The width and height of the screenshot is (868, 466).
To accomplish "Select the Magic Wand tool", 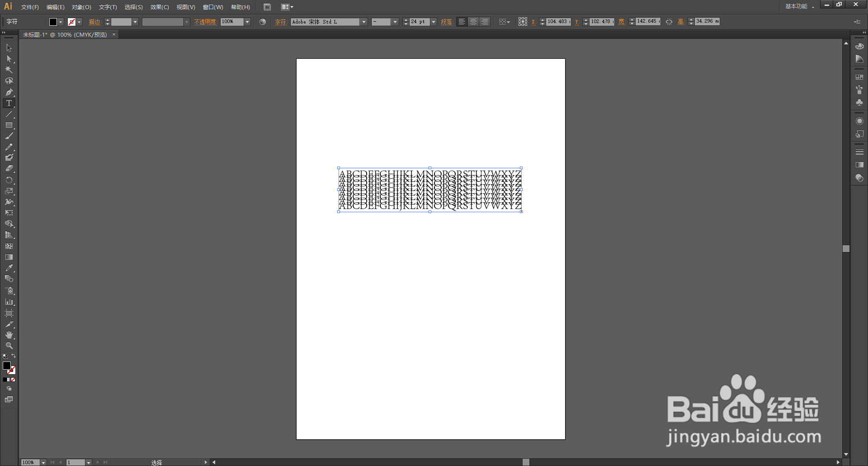I will pos(9,70).
